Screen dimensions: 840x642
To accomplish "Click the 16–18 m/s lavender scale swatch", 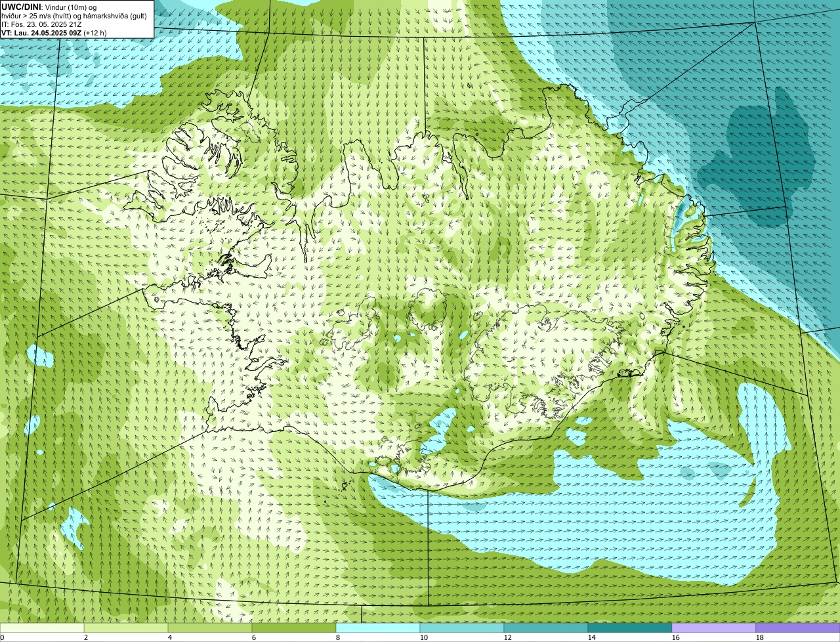I will (x=714, y=628).
